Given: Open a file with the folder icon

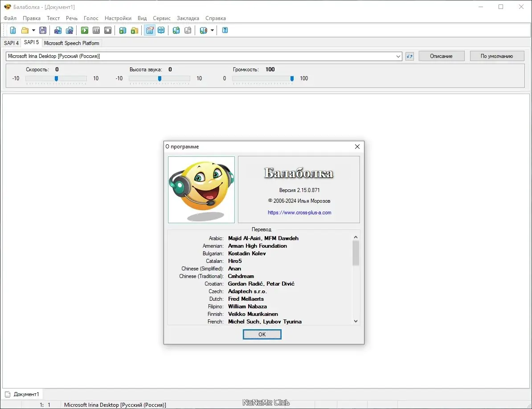Looking at the screenshot, I should tap(25, 31).
